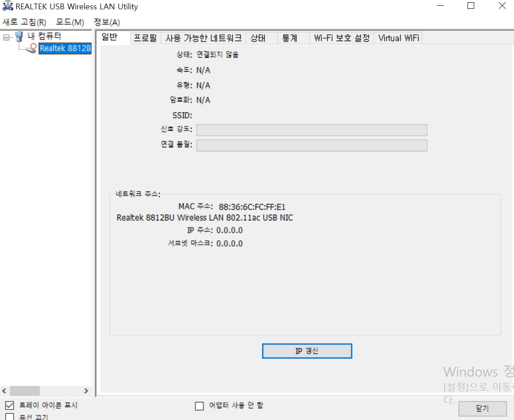Viewport: 514px width, 420px height.
Task: Select the Realtek 8812B adapter tree item
Action: (x=65, y=49)
